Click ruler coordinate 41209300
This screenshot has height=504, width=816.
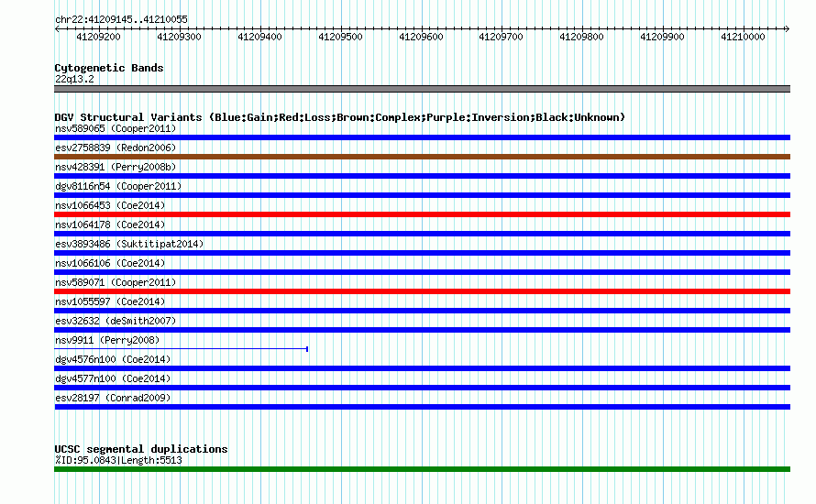coord(179,37)
